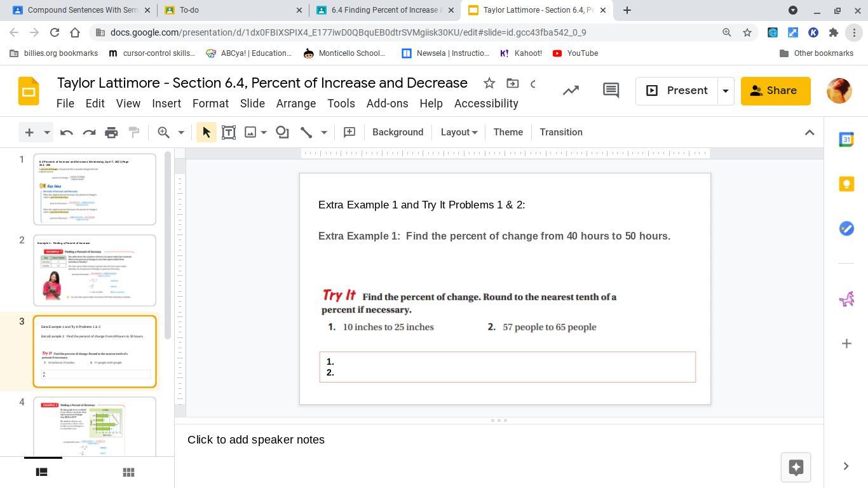Screen dimensions: 868x488
Task: Select the text box tool
Action: [x=229, y=132]
